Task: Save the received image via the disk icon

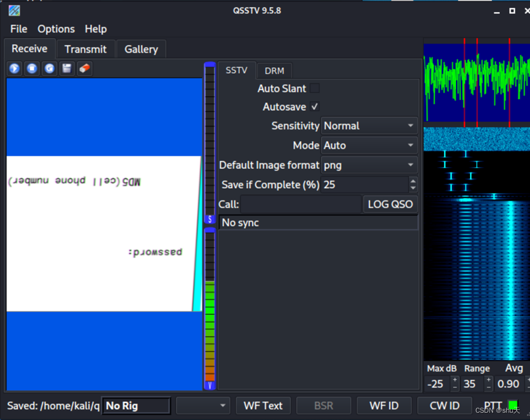Action: 67,68
